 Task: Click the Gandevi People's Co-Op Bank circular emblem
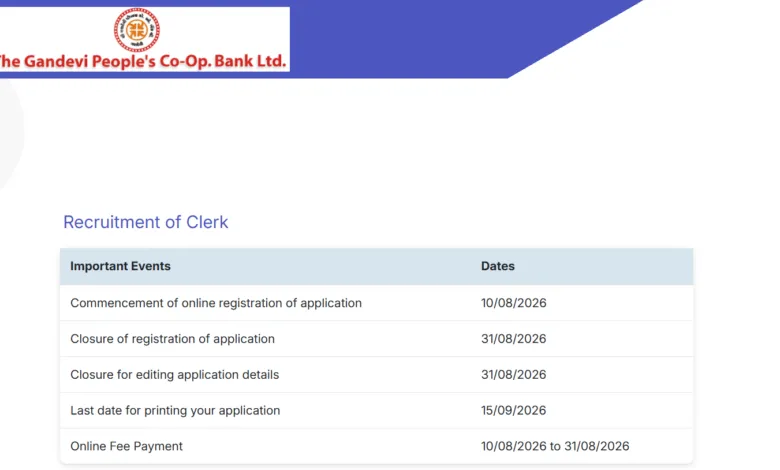coord(137,30)
